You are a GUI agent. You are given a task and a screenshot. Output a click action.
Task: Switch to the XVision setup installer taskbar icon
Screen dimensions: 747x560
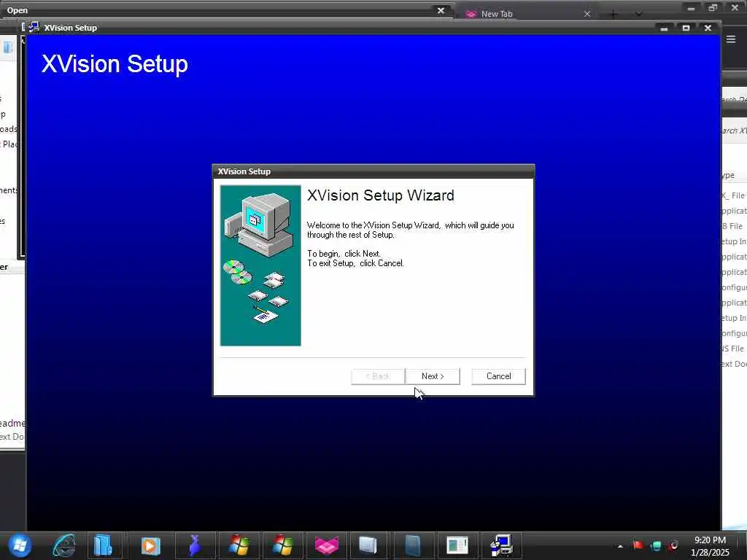(501, 545)
